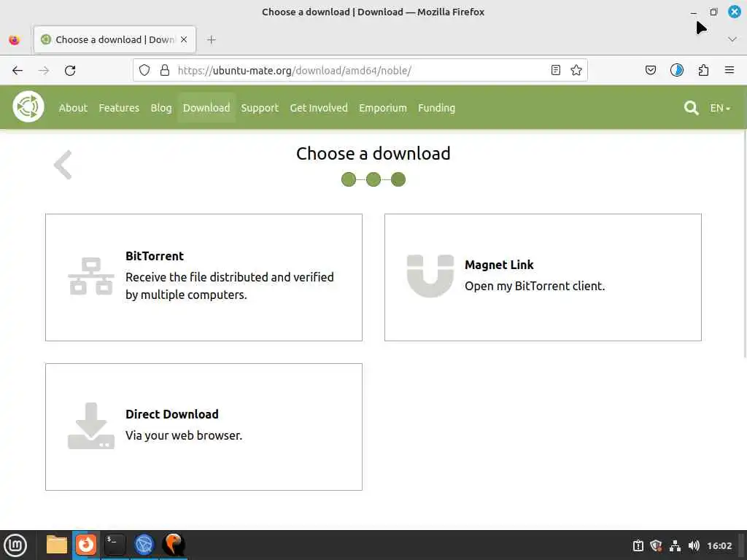The width and height of the screenshot is (747, 560).
Task: Focus the URL address bar
Action: [360, 71]
